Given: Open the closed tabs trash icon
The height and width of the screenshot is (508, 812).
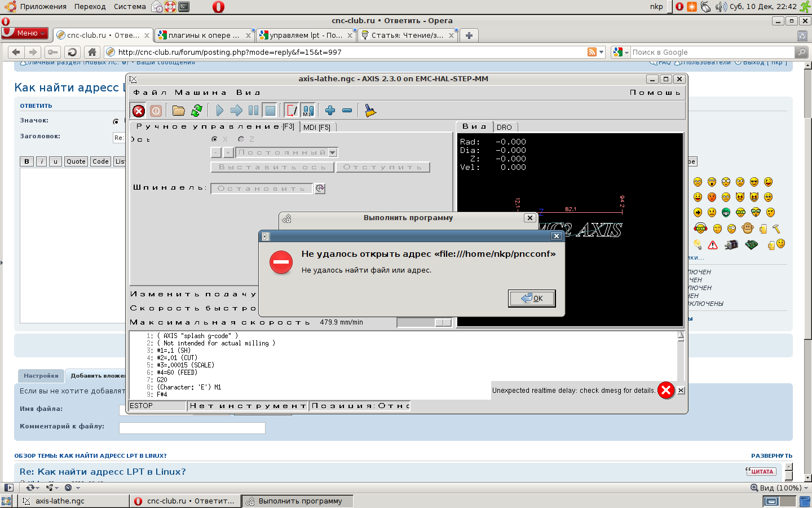Looking at the screenshot, I should coord(802,36).
